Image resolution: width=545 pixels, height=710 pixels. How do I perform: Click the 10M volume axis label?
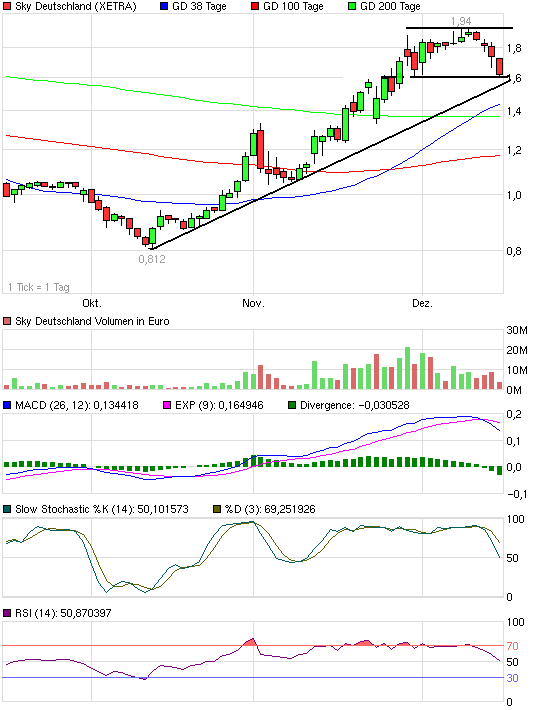pyautogui.click(x=517, y=370)
